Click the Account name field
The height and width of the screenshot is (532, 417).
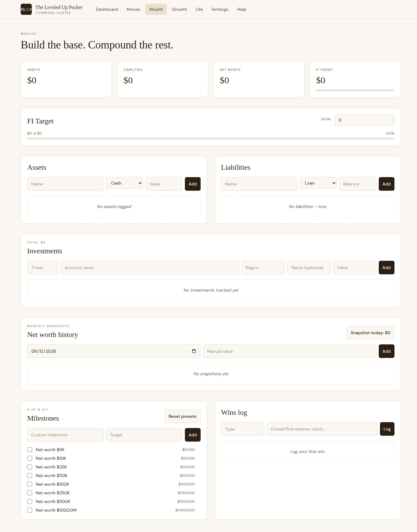coord(150,268)
